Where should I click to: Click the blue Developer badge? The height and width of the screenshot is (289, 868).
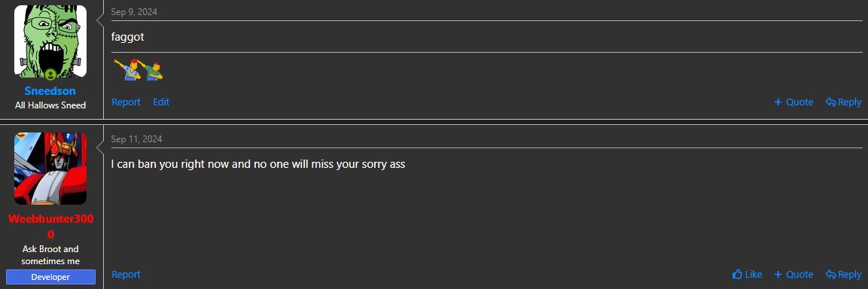coord(51,277)
